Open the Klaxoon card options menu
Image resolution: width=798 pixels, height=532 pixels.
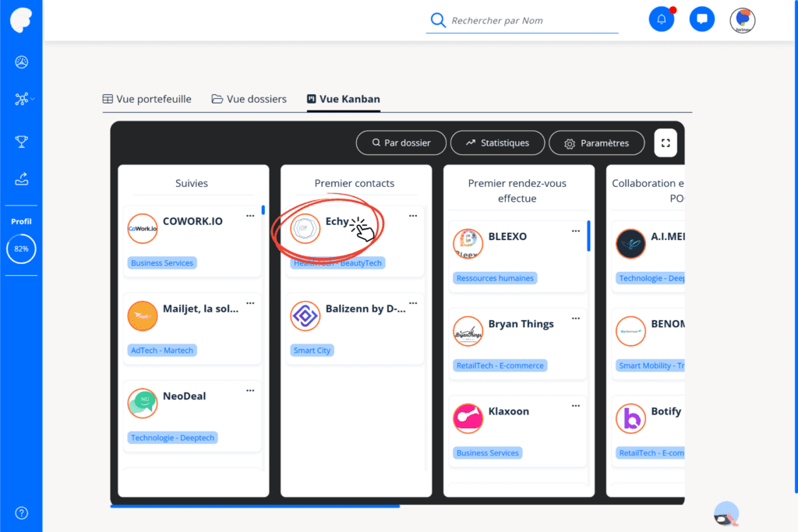[576, 406]
